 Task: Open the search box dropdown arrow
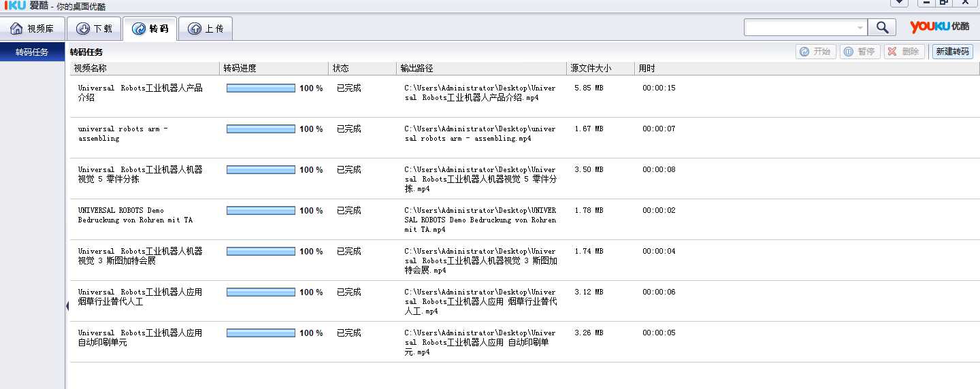pos(860,28)
